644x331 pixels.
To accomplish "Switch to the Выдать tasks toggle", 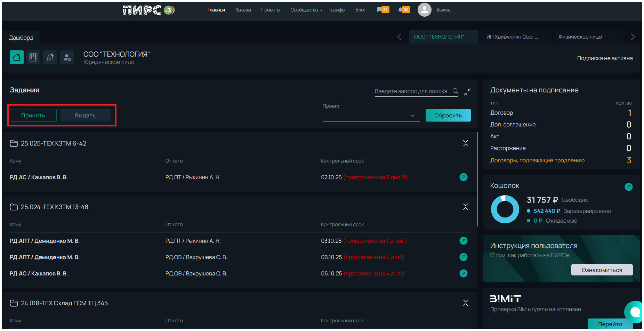I will (85, 115).
